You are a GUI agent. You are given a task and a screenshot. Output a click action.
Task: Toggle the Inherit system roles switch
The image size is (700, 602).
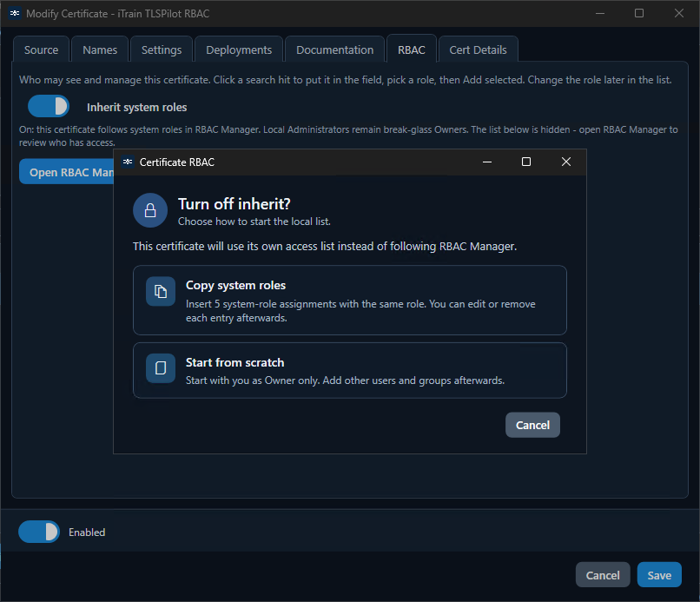pyautogui.click(x=49, y=106)
